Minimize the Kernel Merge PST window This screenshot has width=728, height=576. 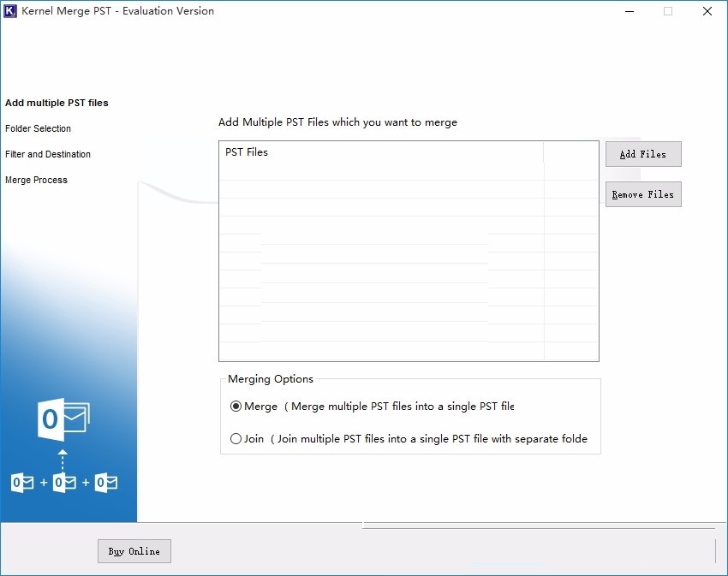tap(630, 11)
